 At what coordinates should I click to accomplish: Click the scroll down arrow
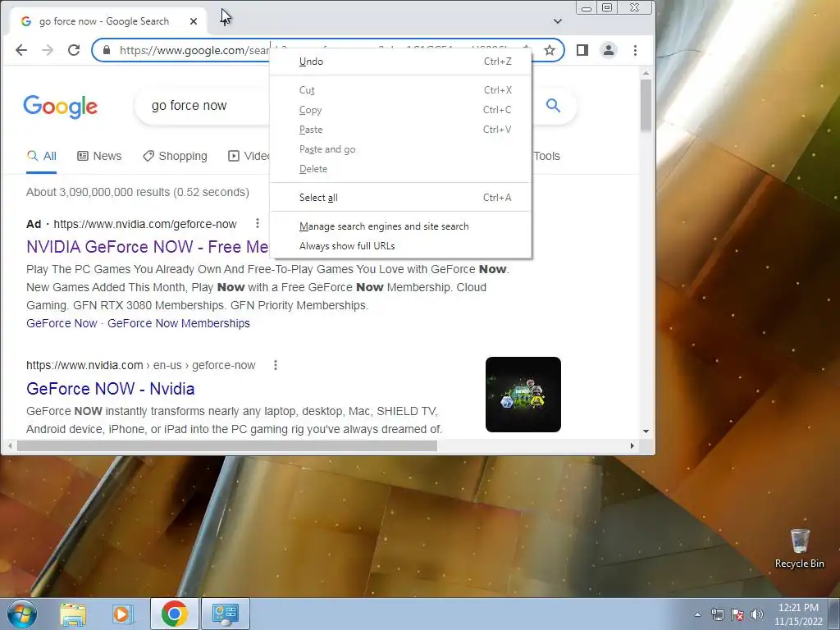point(646,431)
